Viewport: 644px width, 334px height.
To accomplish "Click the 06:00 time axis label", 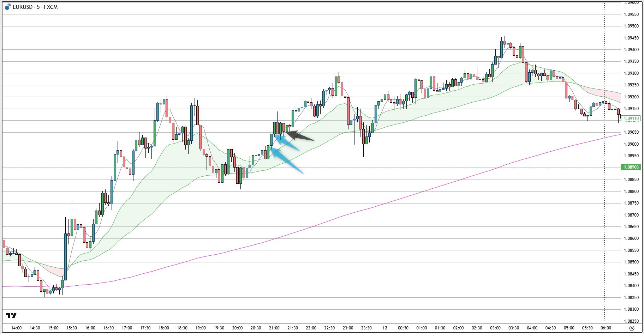I will (606, 328).
